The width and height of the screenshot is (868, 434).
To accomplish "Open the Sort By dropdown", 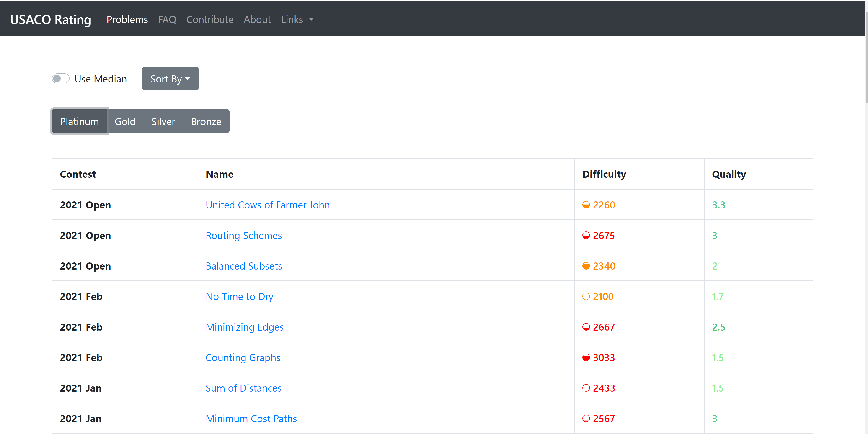I will pyautogui.click(x=170, y=79).
